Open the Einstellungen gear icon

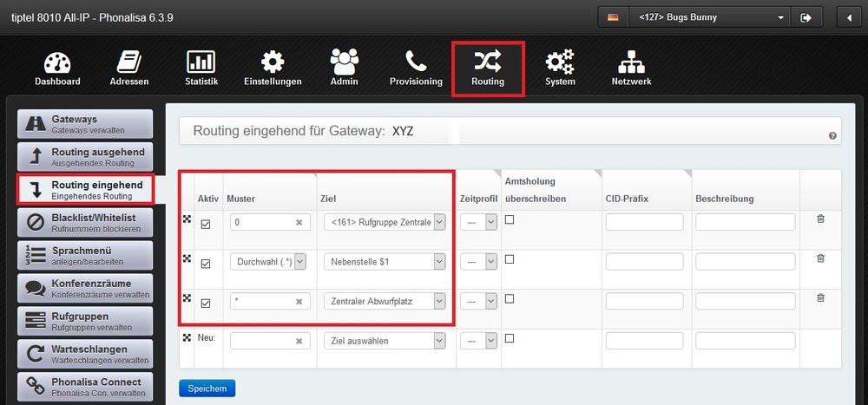pos(273,63)
